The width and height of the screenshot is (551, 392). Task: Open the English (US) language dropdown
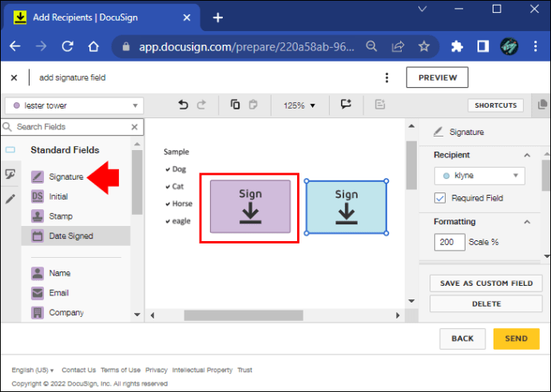click(33, 370)
